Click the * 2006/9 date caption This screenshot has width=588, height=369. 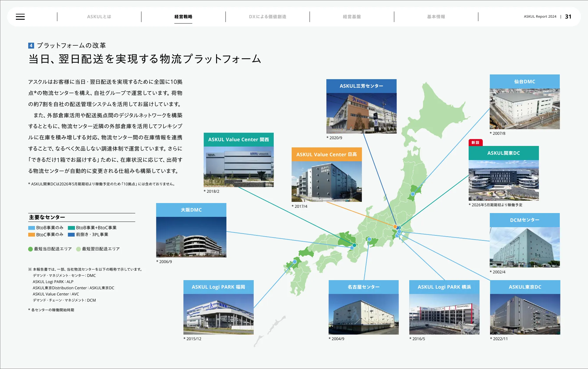coord(164,262)
